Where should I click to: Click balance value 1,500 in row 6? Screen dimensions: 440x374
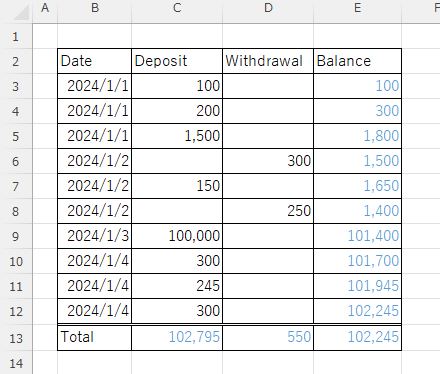357,161
